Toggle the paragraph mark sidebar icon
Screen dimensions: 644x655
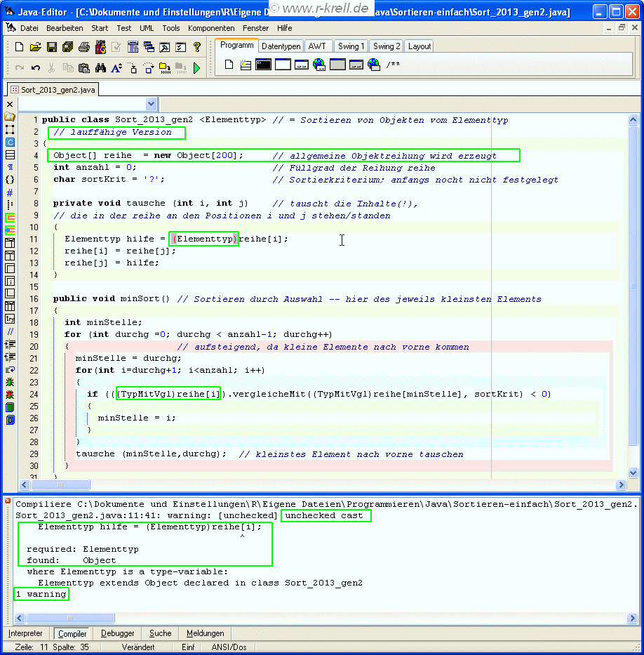point(10,167)
